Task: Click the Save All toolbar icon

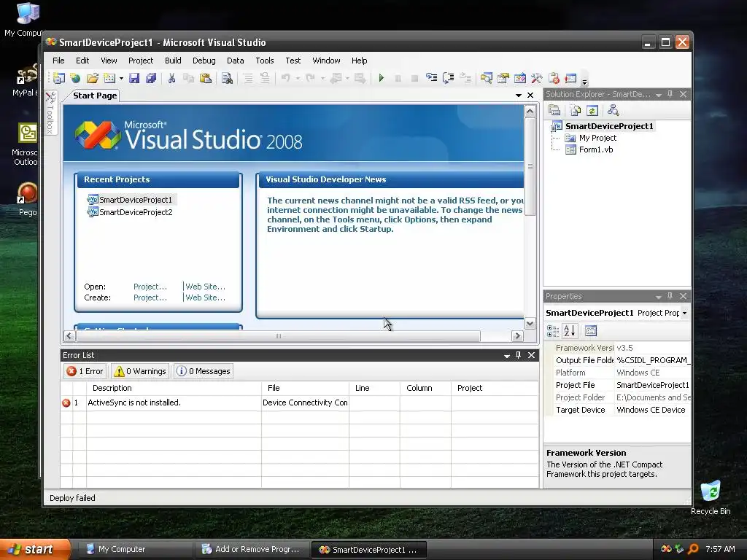Action: [x=151, y=78]
